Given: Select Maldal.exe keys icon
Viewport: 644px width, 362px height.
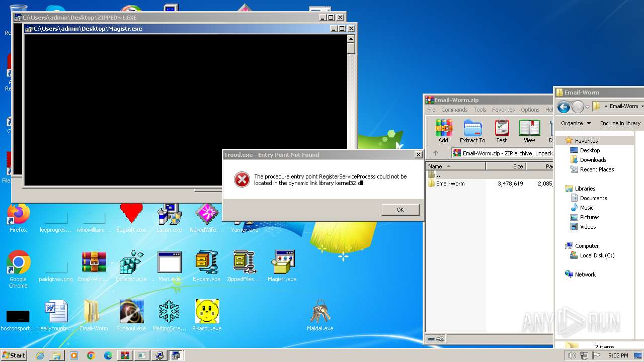Looking at the screenshot, I should coord(320,316).
